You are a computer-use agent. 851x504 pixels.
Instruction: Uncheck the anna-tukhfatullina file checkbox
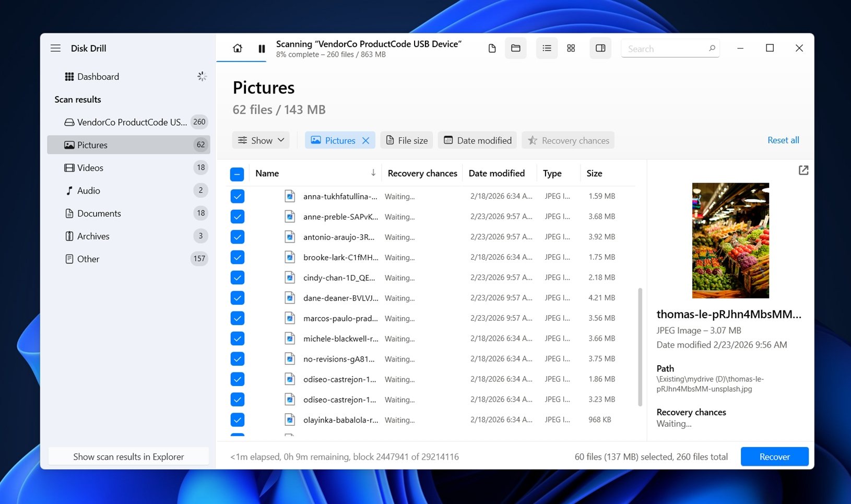pyautogui.click(x=238, y=196)
